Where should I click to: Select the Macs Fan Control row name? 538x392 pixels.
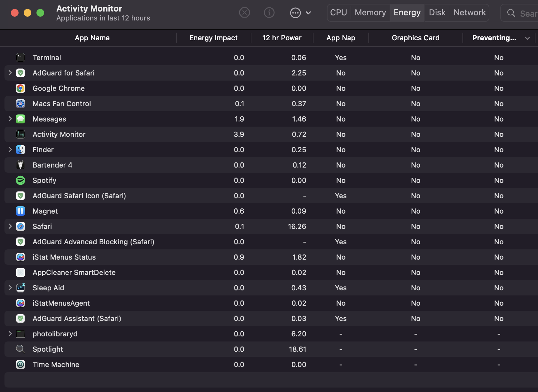(62, 104)
